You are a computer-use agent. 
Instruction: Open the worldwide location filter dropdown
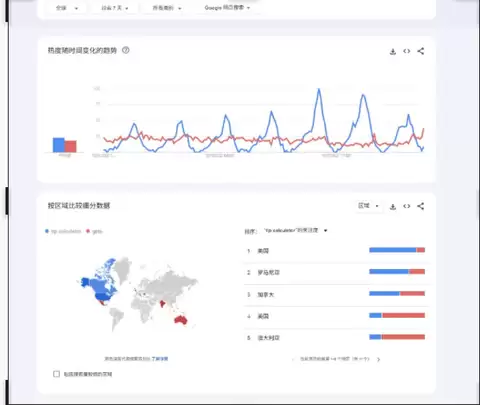[x=67, y=8]
